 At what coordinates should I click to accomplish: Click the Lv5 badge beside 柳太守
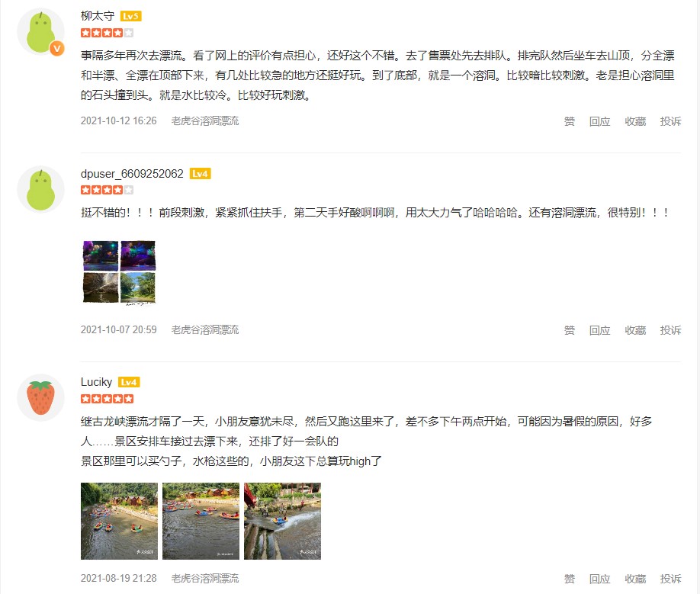tap(131, 17)
